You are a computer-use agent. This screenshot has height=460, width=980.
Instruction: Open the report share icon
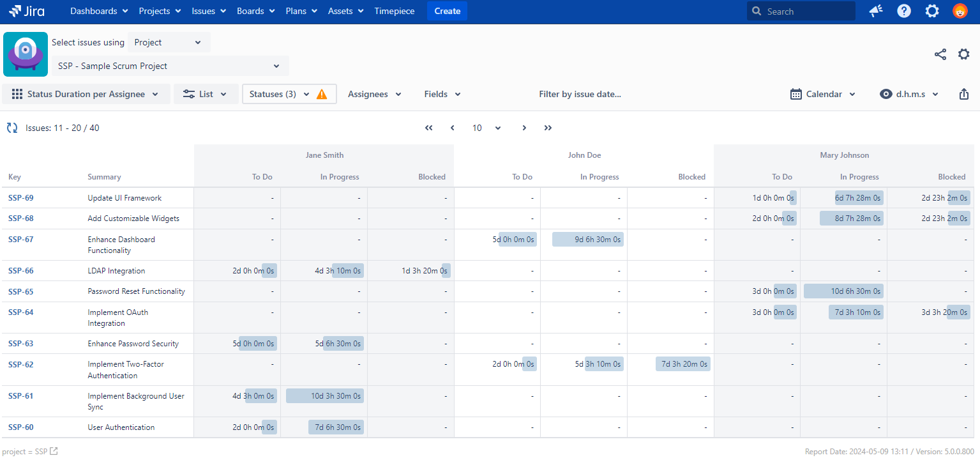point(940,54)
